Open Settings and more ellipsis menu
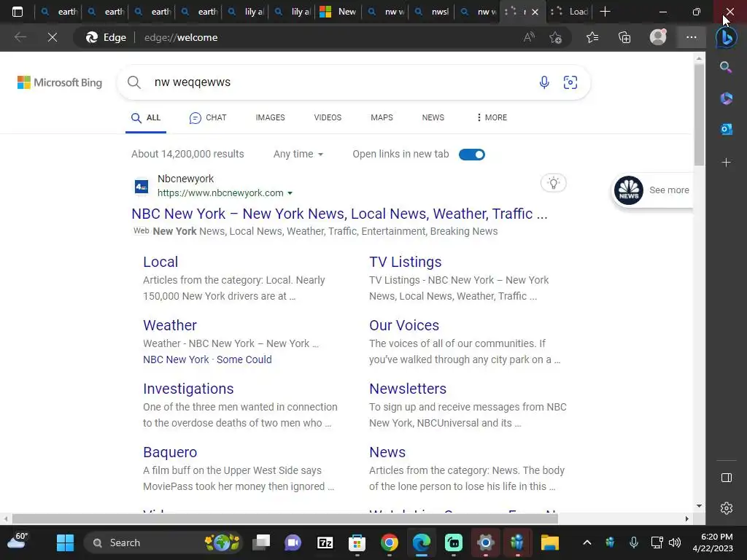 coord(692,37)
